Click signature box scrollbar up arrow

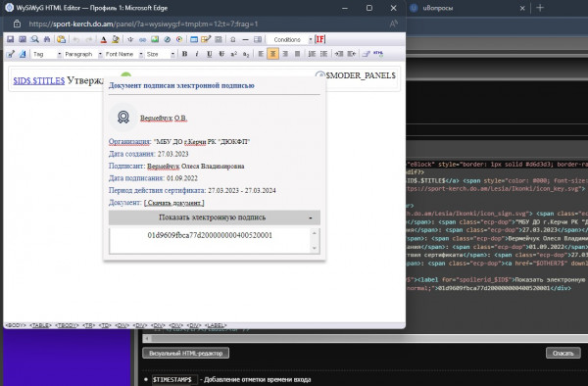click(x=315, y=233)
